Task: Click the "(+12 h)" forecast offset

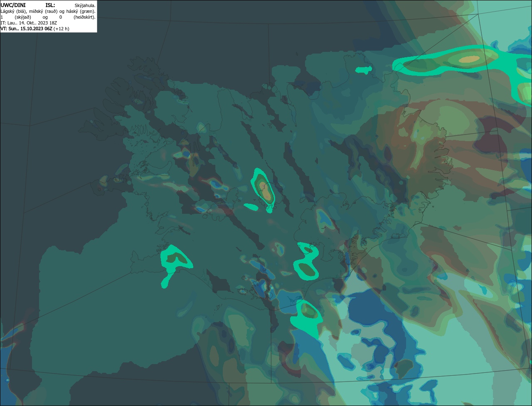Action: pyautogui.click(x=62, y=29)
